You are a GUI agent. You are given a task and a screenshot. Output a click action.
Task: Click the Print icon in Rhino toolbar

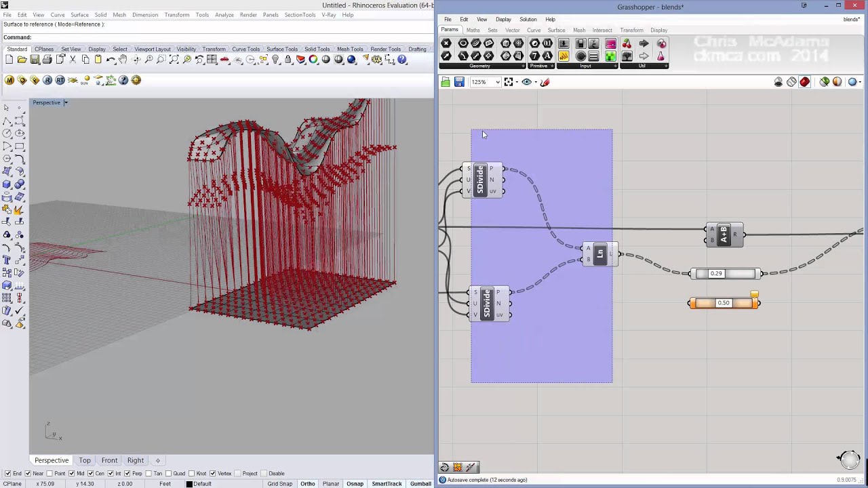47,60
